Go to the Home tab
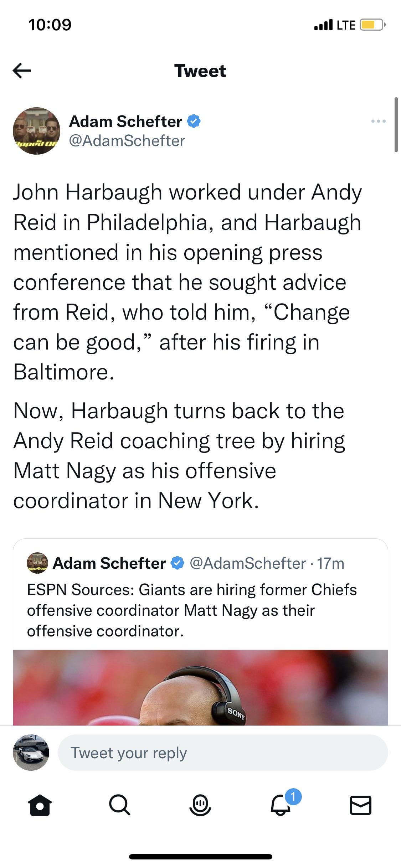Screen dimensions: 401x868 (x=40, y=805)
